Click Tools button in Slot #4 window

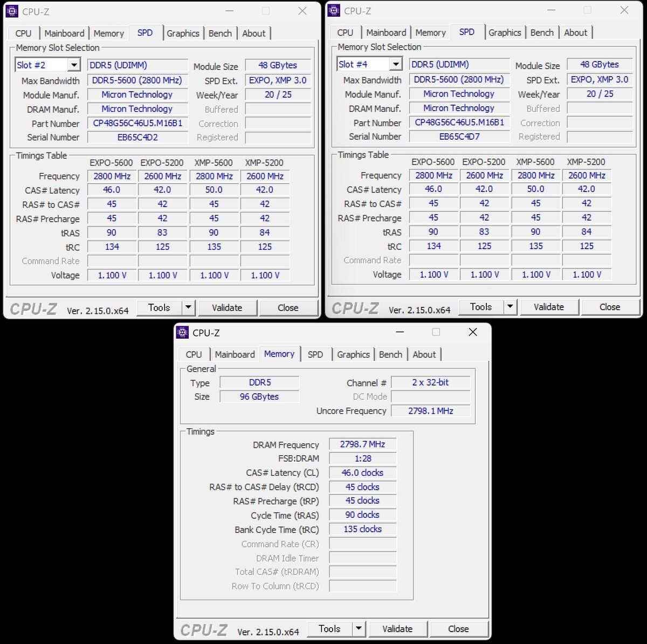click(481, 307)
